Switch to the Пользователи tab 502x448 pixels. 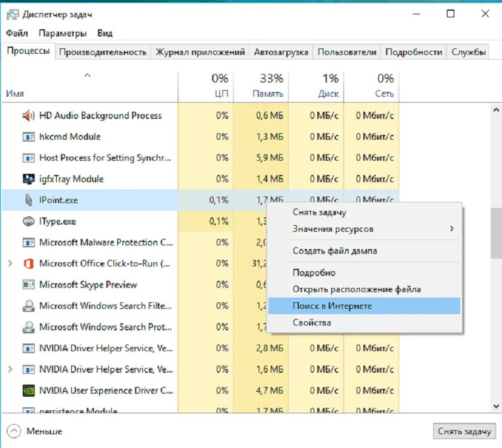tap(347, 52)
